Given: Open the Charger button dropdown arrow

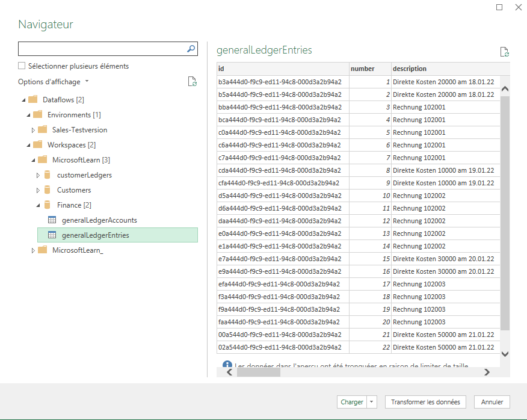Looking at the screenshot, I should tap(371, 402).
